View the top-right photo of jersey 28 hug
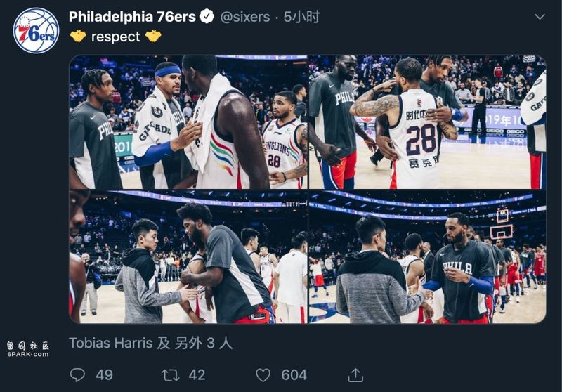Screen dimensions: 562x392 pyautogui.click(x=427, y=122)
